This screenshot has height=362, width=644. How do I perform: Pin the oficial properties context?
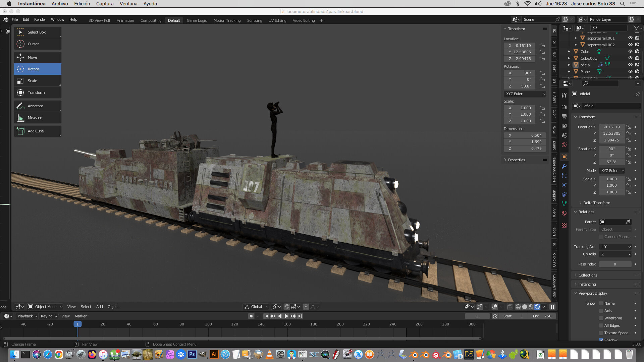point(638,94)
